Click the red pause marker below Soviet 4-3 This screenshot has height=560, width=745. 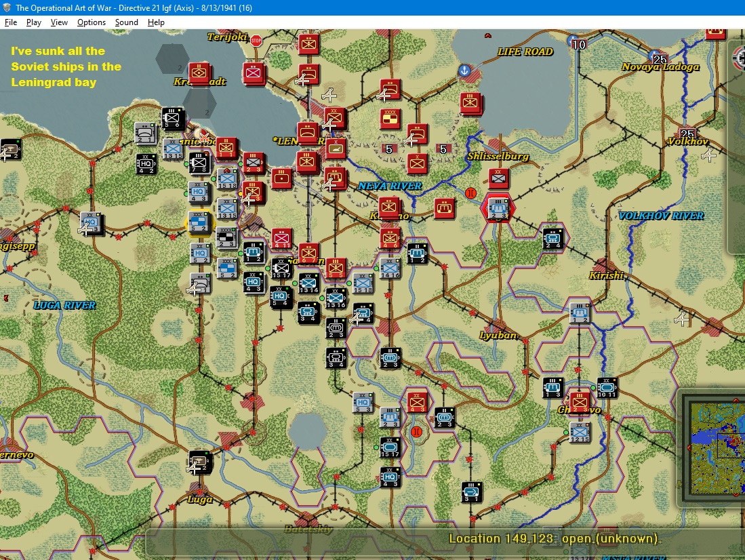coord(417,432)
